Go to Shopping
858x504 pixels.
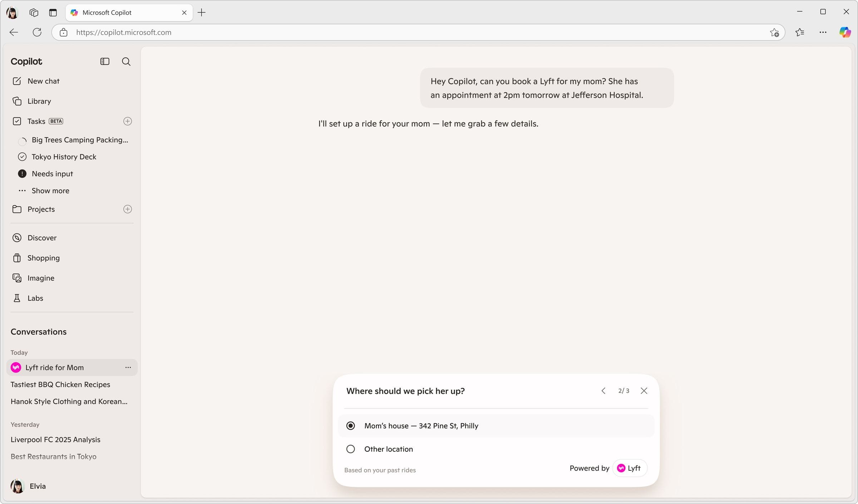pos(71,258)
